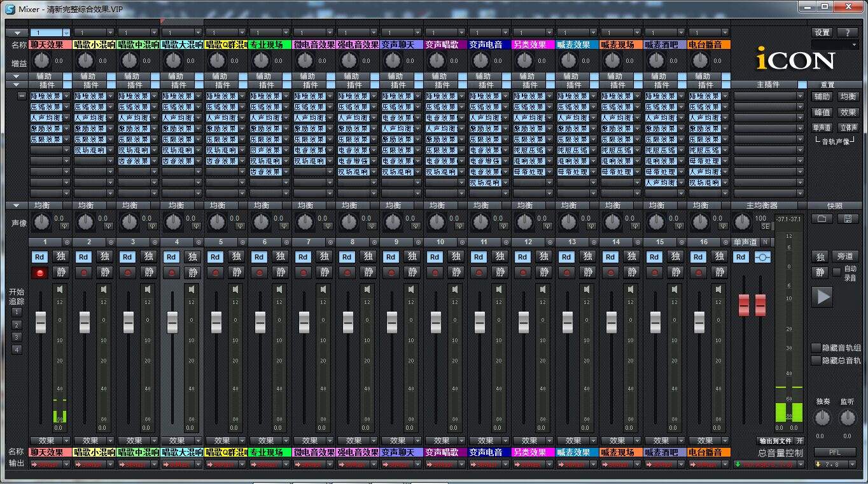Click the 监听 monitor level knob

[848, 418]
